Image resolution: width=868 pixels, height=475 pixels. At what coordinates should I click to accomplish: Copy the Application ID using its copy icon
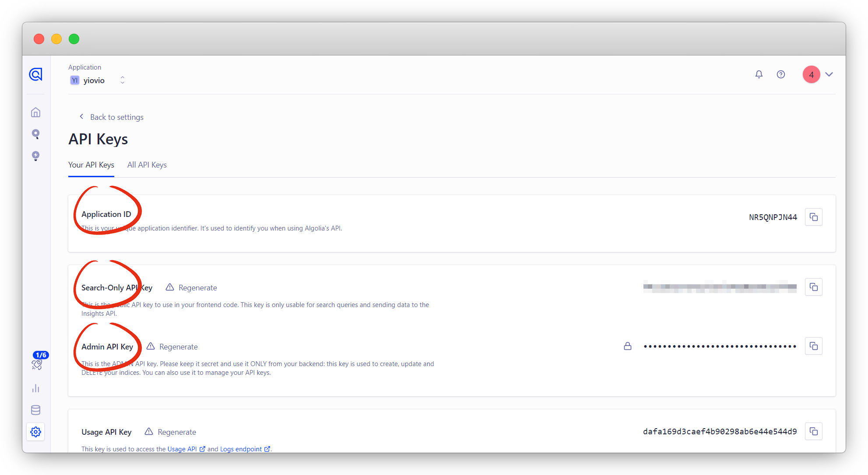point(813,217)
